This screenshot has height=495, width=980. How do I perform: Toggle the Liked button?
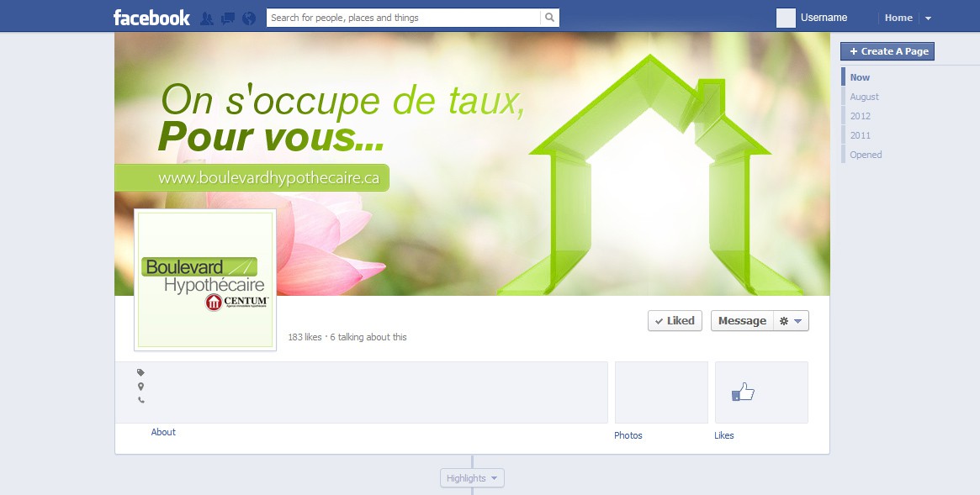(675, 321)
